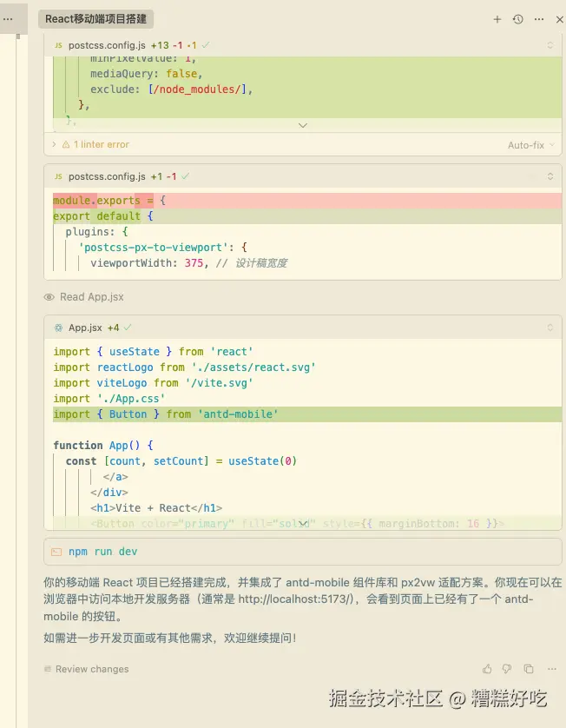Click the JS icon of second postcss.config.js

58,176
